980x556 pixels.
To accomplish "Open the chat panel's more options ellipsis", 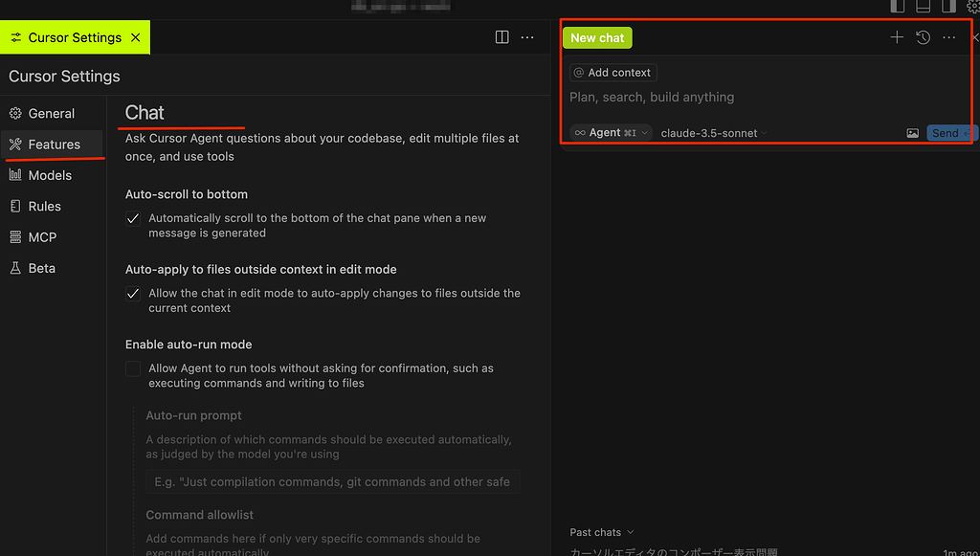I will tap(948, 36).
